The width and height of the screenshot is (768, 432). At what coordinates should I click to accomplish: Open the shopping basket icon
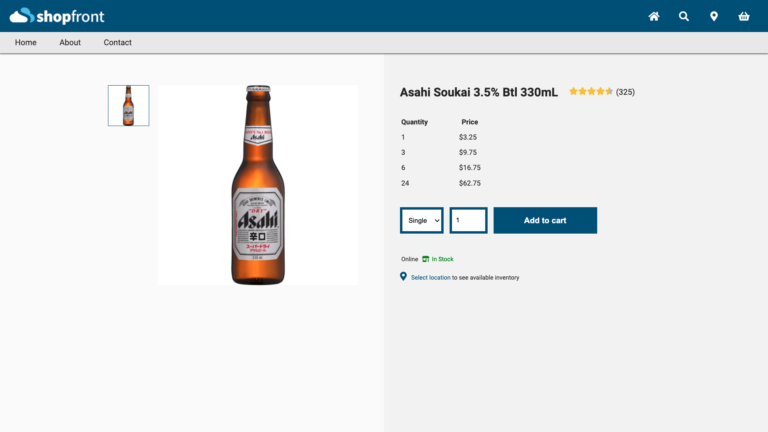point(744,16)
